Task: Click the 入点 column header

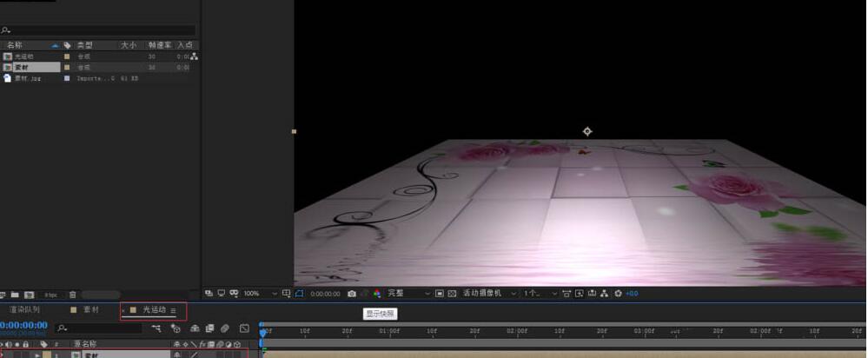Action: (x=185, y=45)
